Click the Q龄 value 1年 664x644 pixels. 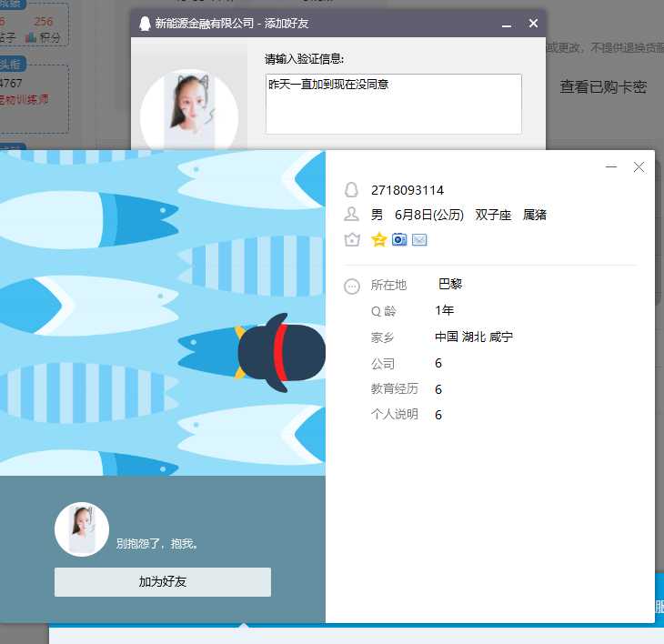pos(445,310)
